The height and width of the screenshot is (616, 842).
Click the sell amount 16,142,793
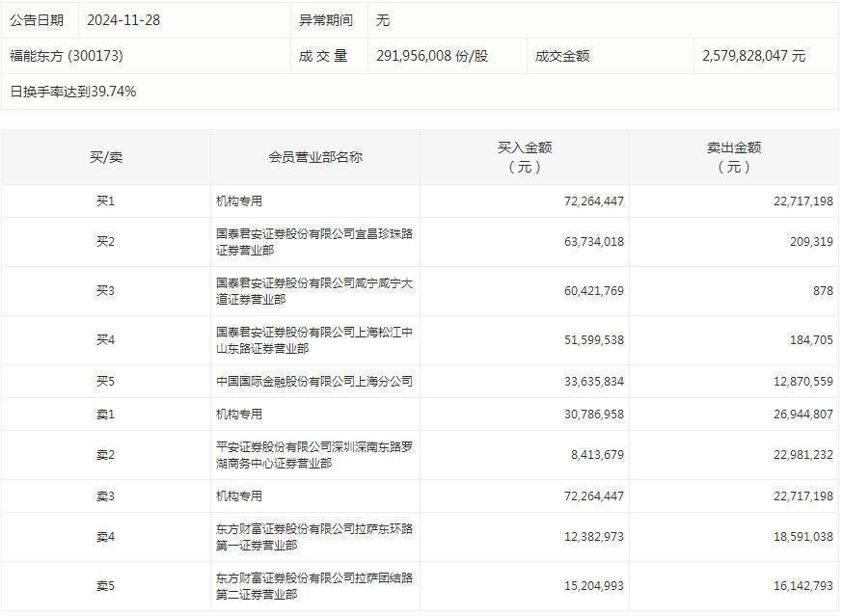tap(803, 586)
